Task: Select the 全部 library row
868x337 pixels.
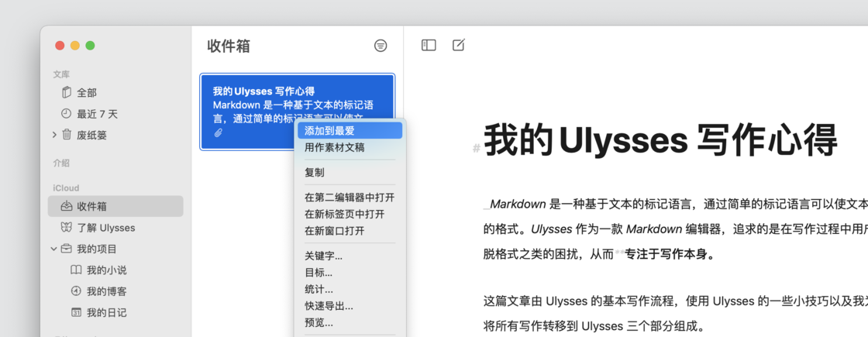Action: (x=115, y=92)
